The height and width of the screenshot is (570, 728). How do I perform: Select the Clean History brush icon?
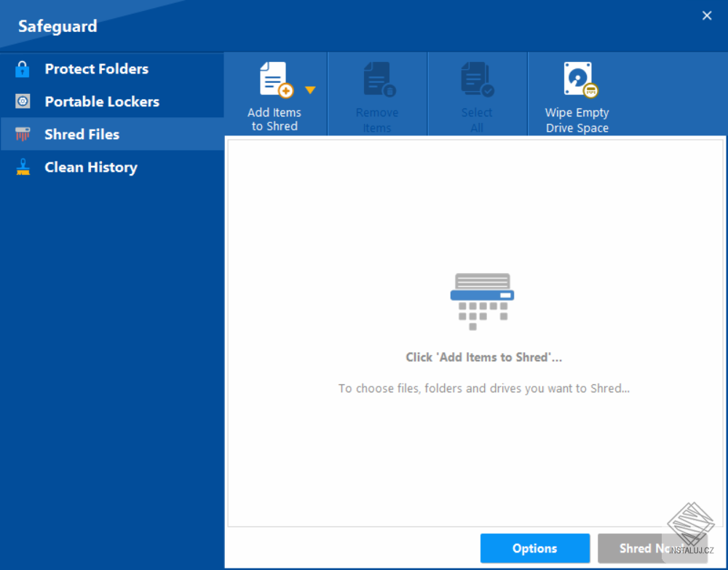(x=23, y=167)
